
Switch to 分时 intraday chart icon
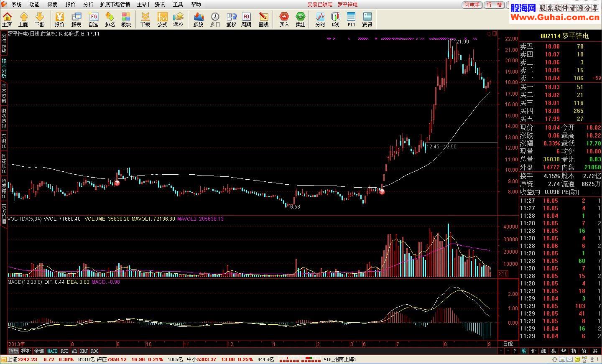point(320,20)
